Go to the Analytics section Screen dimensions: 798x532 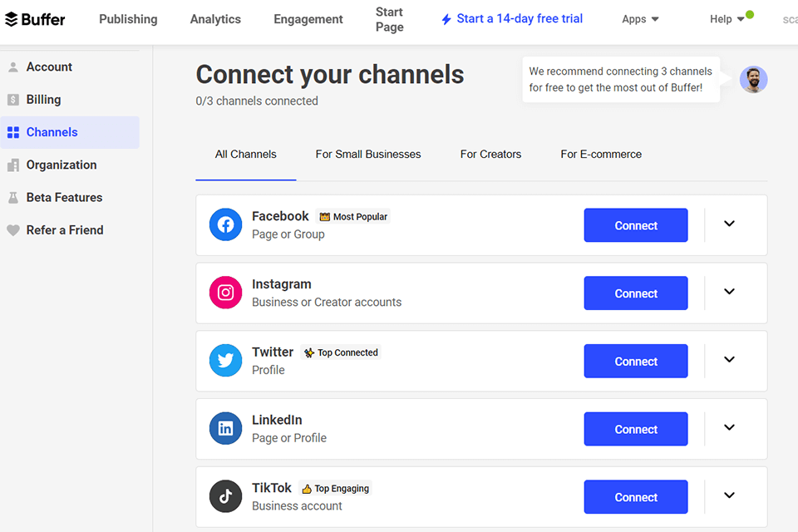(x=216, y=19)
